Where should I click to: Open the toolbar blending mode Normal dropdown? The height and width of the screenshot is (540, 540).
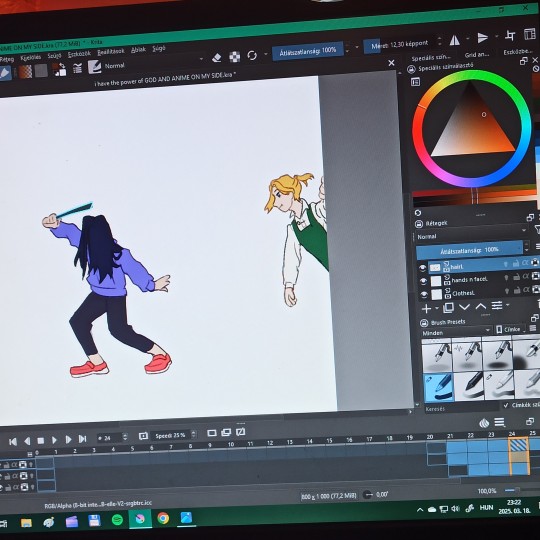pos(153,62)
